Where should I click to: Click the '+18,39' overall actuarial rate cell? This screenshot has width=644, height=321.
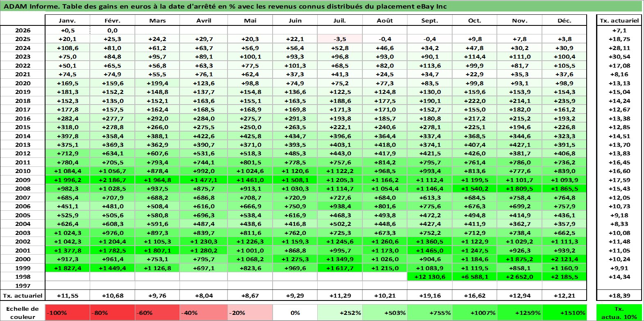point(619,296)
